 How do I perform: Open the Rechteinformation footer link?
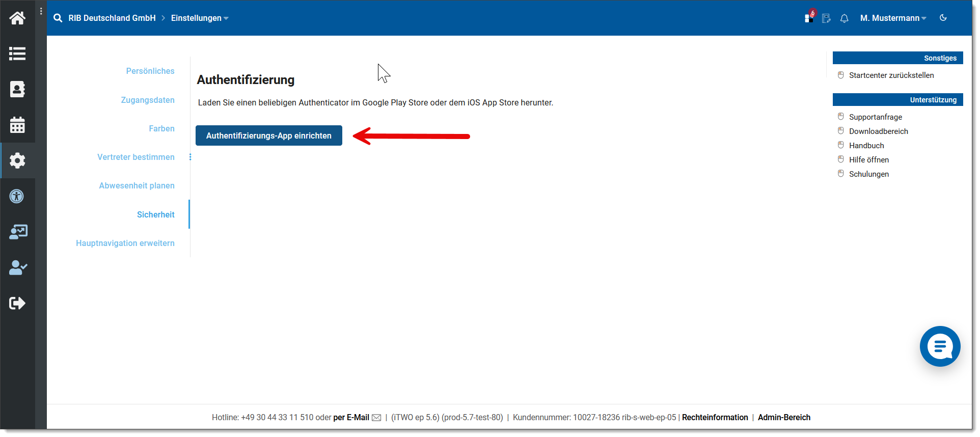715,418
